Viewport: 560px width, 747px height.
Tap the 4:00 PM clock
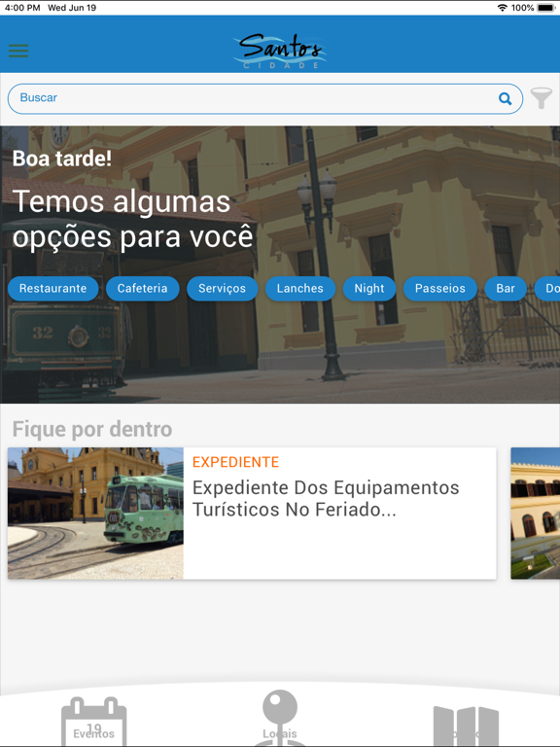click(x=22, y=8)
